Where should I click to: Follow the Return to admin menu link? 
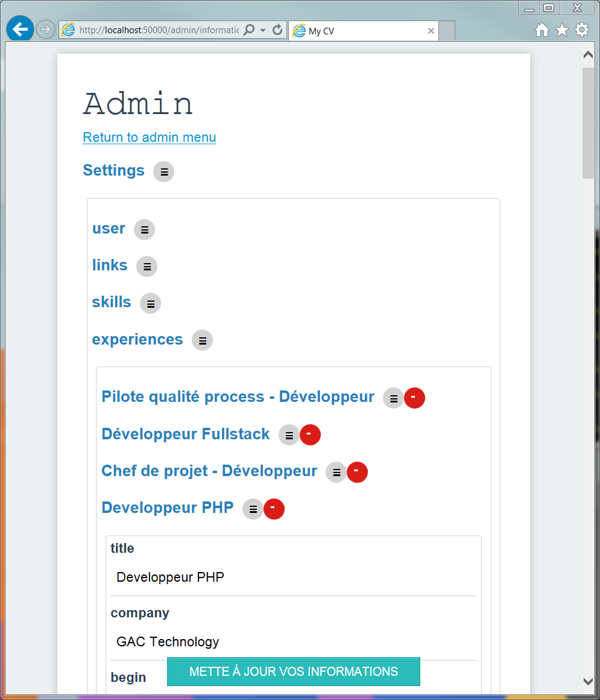(150, 137)
